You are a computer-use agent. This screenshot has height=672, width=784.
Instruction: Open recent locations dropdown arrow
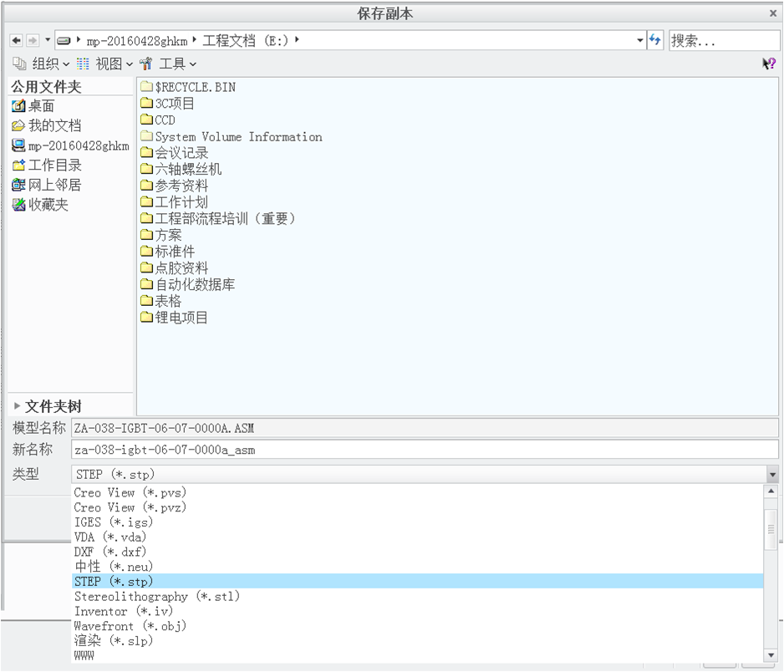(48, 39)
